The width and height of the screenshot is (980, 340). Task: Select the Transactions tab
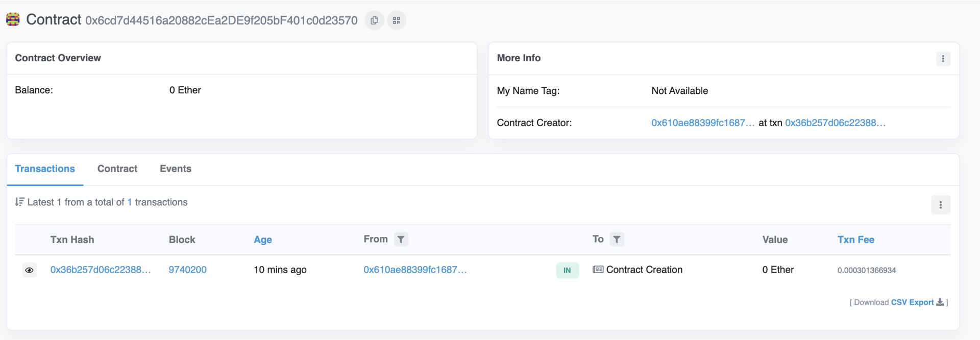(45, 169)
